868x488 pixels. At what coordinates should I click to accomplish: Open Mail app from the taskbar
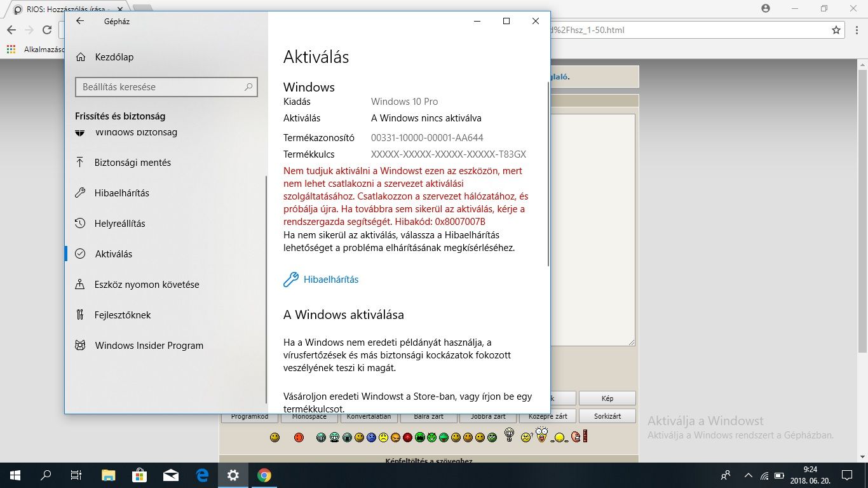[x=170, y=475]
